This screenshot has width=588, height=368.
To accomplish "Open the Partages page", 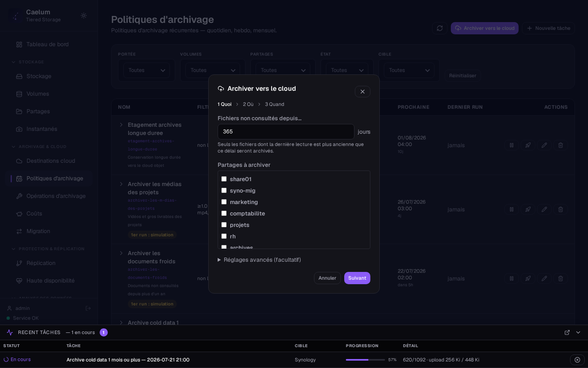I will pos(49,111).
